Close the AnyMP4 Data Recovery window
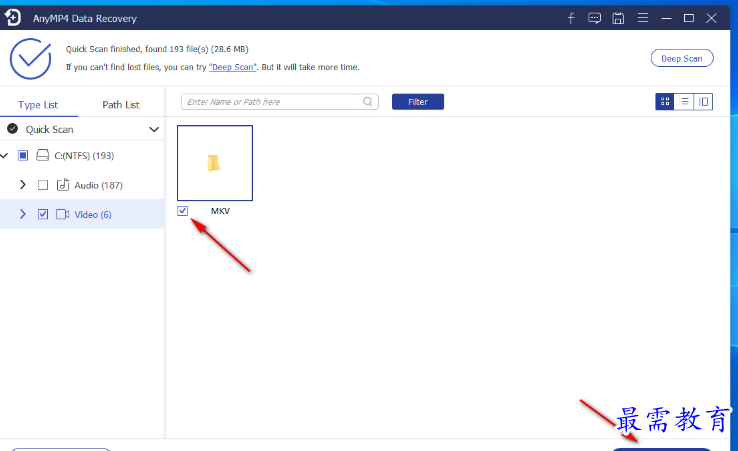The image size is (738, 451). (711, 18)
